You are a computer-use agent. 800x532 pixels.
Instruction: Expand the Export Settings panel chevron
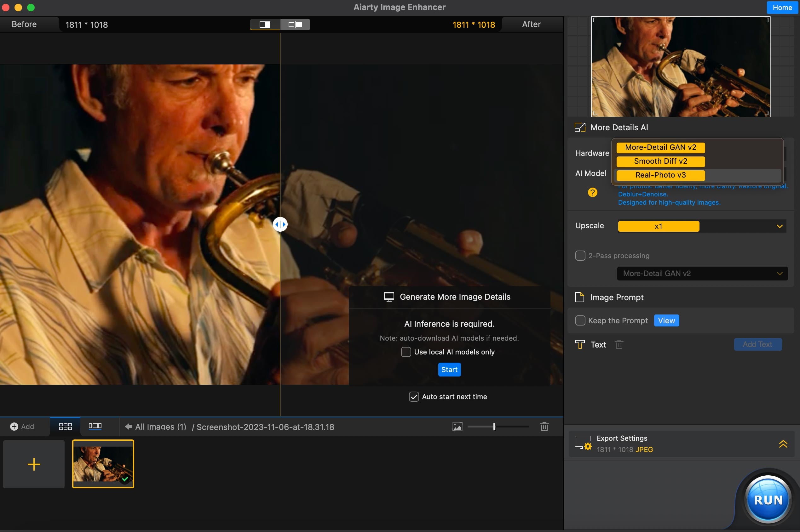point(783,444)
